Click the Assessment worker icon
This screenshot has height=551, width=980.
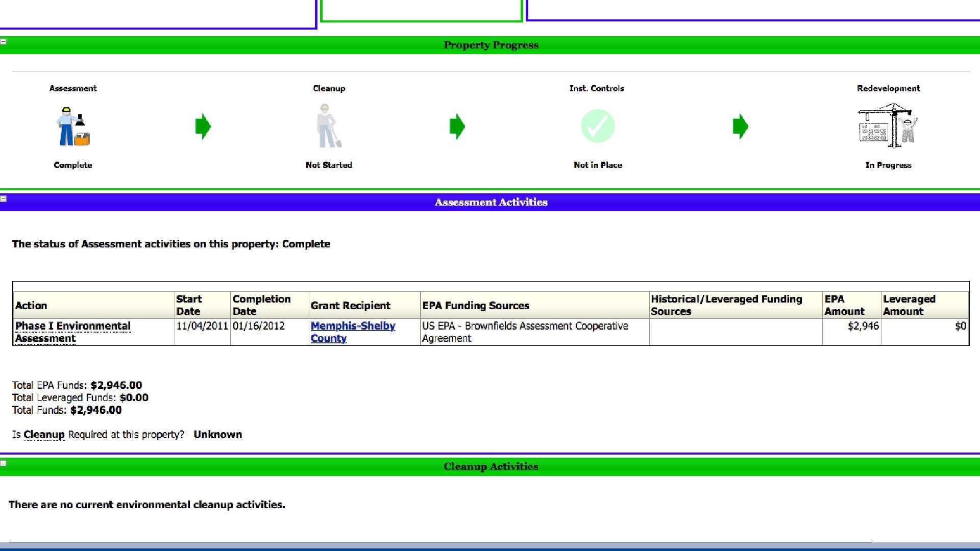(x=73, y=127)
